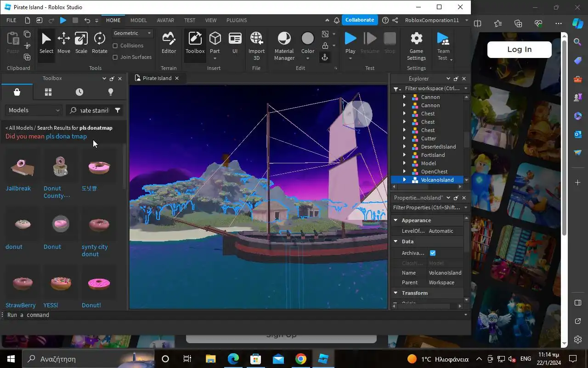The width and height of the screenshot is (588, 368).
Task: Select the Pirate Island document tab
Action: (156, 78)
